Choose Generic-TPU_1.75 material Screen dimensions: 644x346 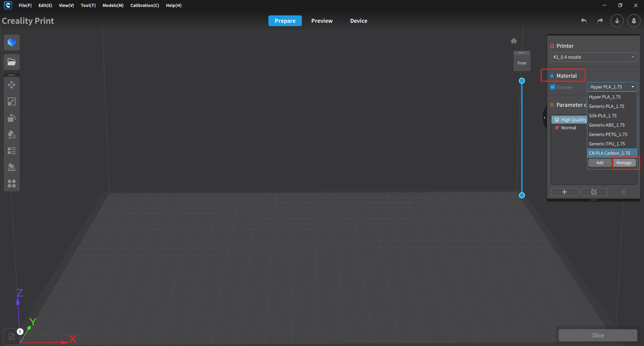click(x=612, y=144)
